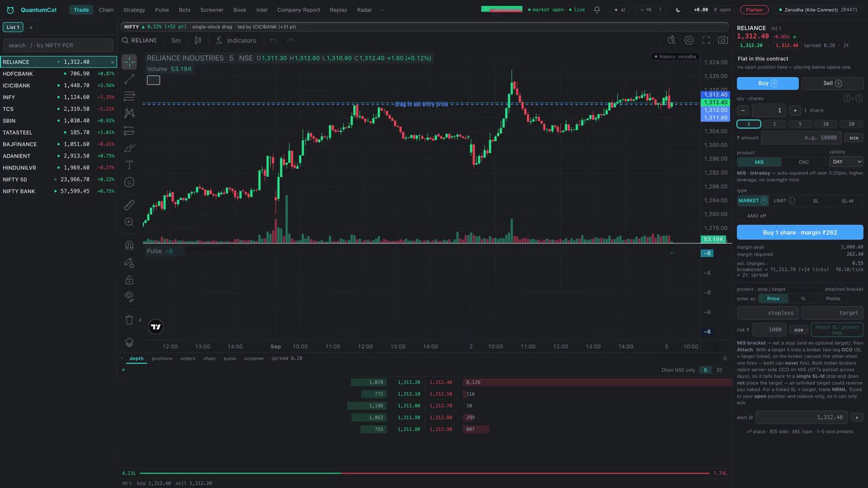Image resolution: width=868 pixels, height=488 pixels.
Task: Take a chart snapshot with camera icon
Action: click(723, 40)
